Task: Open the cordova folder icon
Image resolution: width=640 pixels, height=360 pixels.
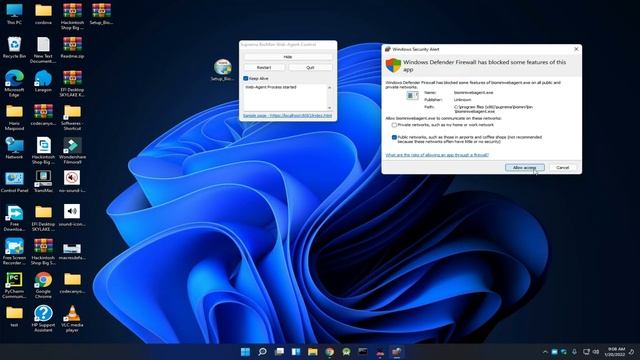Action: point(43,14)
